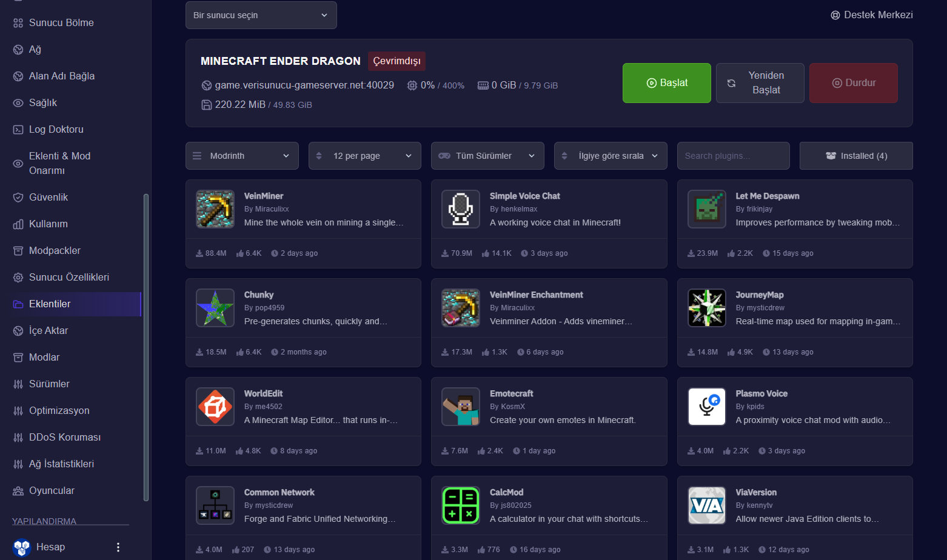The image size is (947, 560).
Task: Open the Tüm Sürümler version filter
Action: point(487,156)
